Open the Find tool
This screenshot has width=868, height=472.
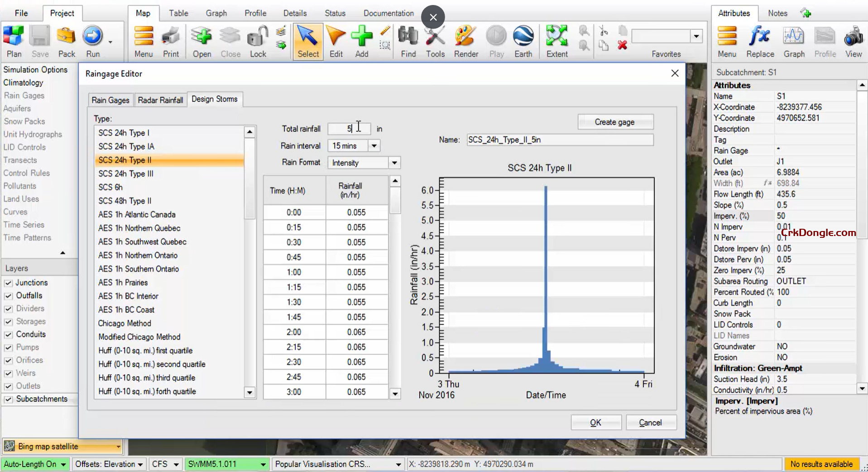(x=408, y=41)
